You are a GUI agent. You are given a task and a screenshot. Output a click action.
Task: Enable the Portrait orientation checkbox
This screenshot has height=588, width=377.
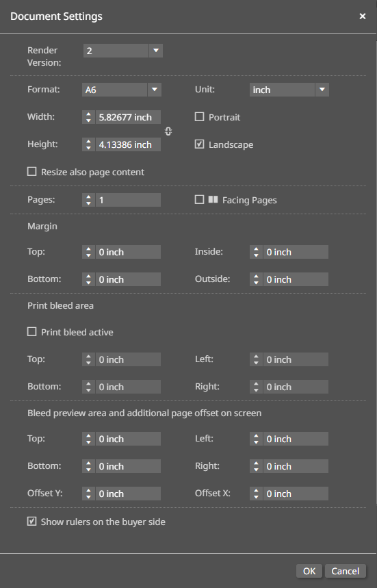[199, 116]
